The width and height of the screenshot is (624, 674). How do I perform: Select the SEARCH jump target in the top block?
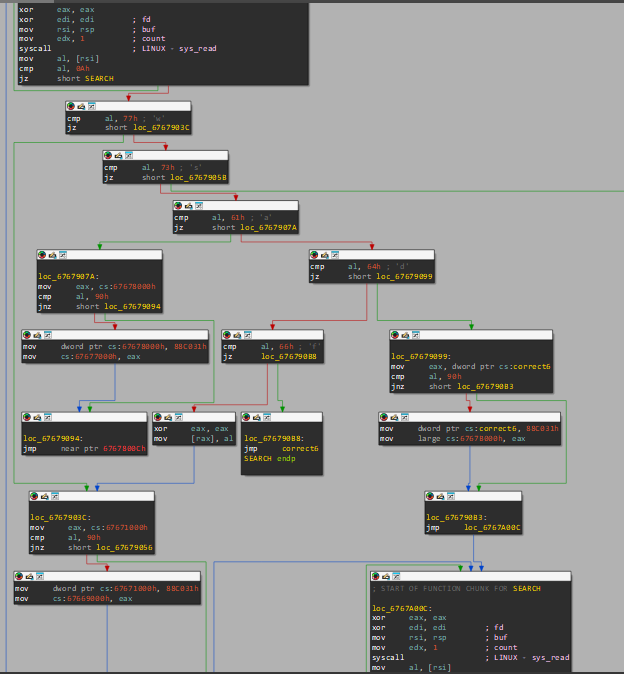click(99, 78)
